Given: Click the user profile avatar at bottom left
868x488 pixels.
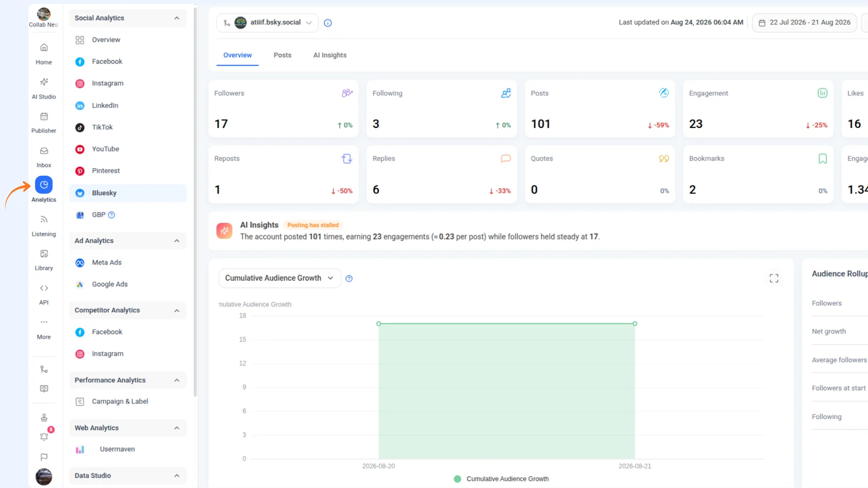Looking at the screenshot, I should (x=44, y=476).
